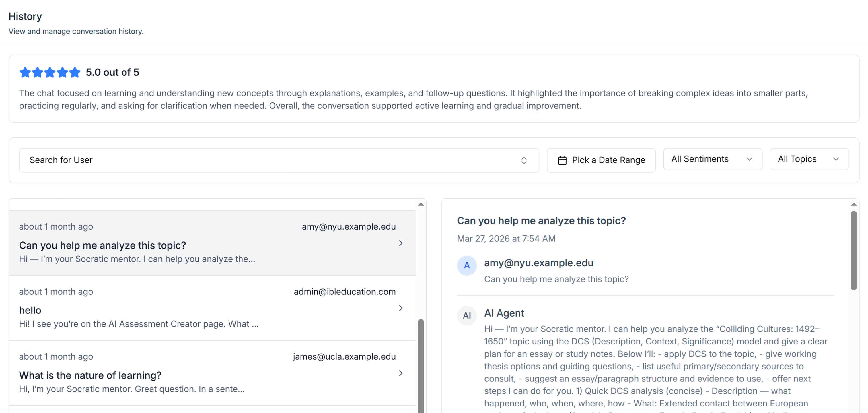
Task: Click the 'AI Agent' name in the transcript
Action: coord(504,313)
